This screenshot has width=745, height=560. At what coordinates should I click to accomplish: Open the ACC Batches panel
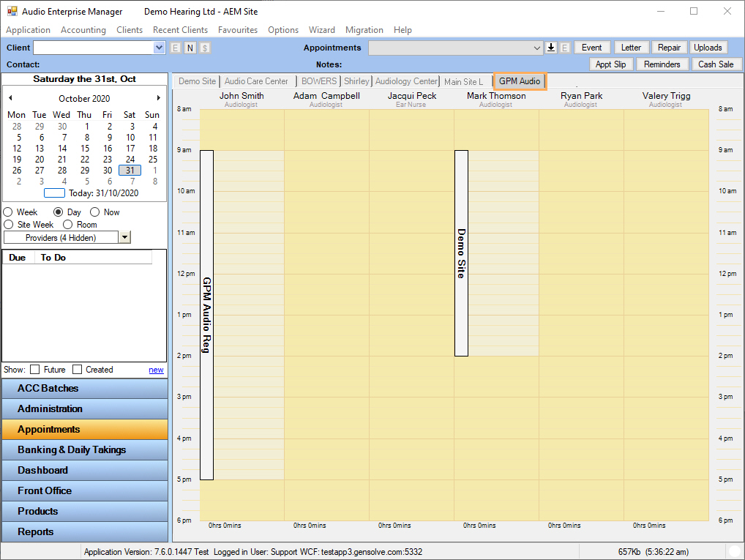(85, 389)
